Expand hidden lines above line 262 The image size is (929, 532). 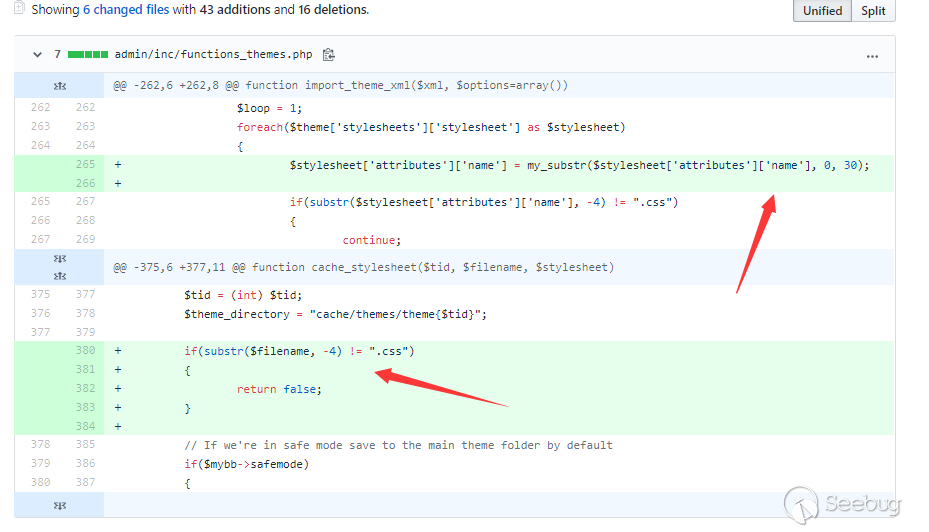tap(60, 85)
